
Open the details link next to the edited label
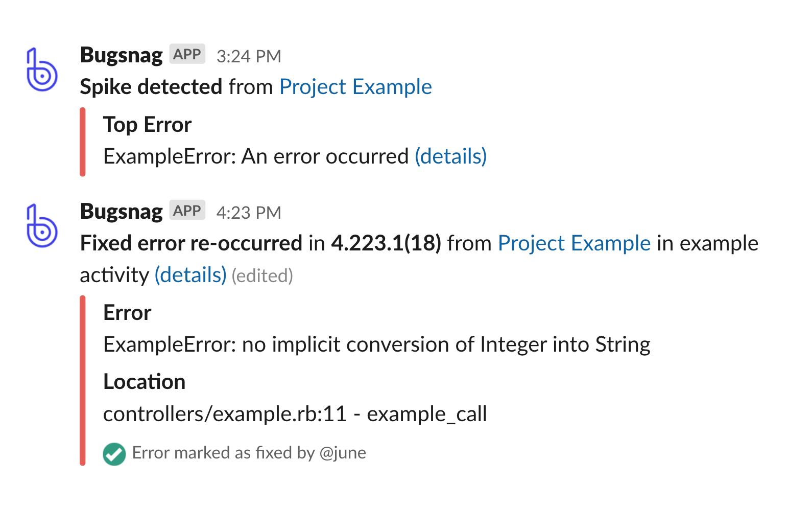190,275
